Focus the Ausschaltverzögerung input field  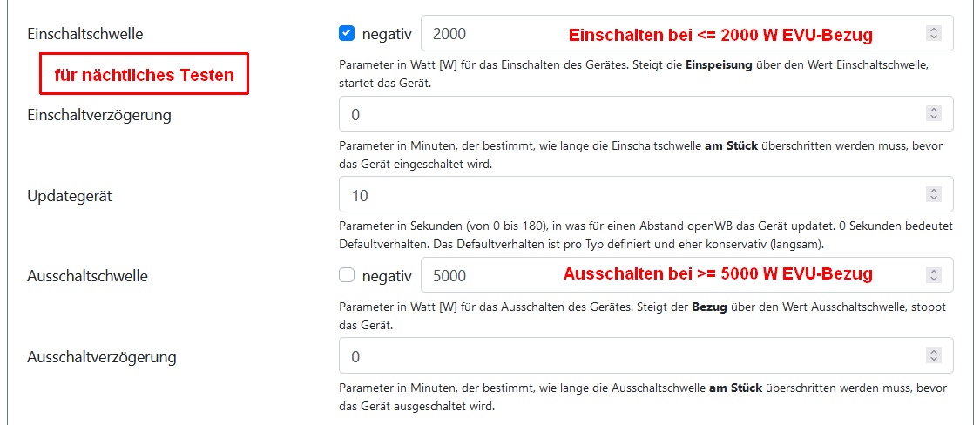(x=627, y=356)
